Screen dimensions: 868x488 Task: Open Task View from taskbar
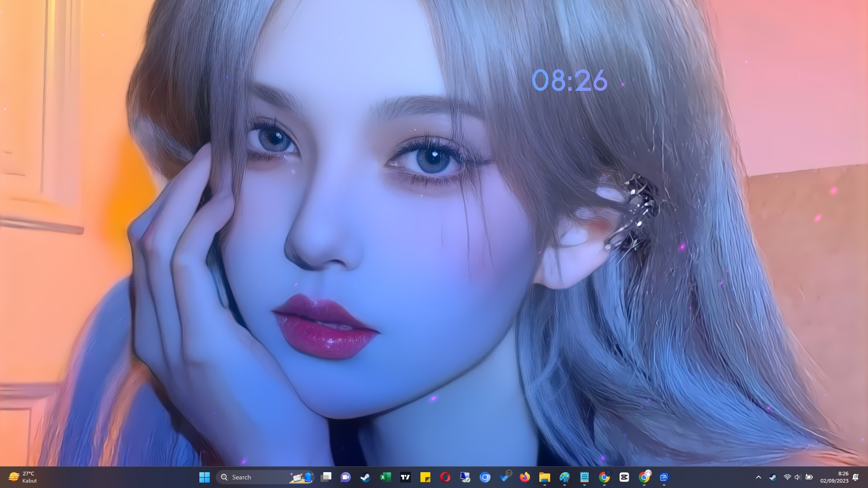(x=326, y=477)
